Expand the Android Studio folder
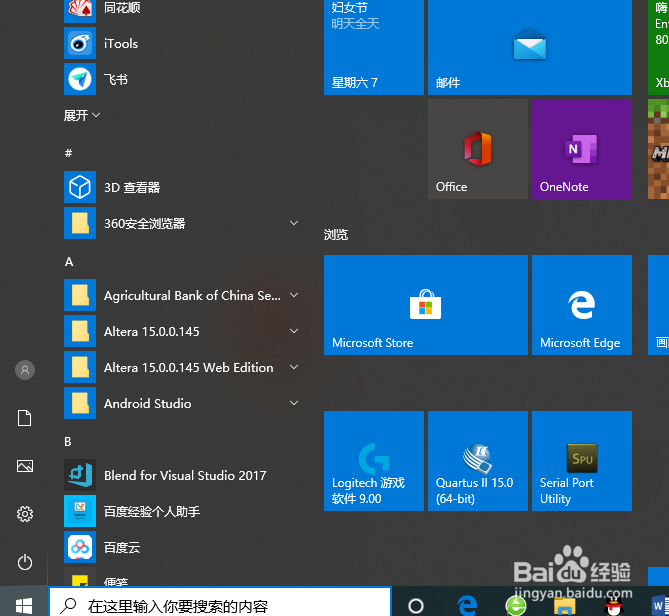 (x=294, y=403)
